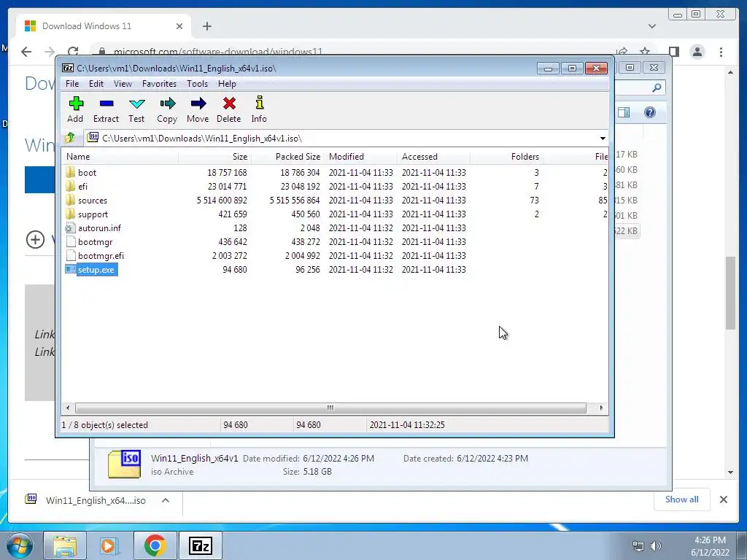Screen dimensions: 747x560
Task: Expand download item options chevron
Action: 166,500
